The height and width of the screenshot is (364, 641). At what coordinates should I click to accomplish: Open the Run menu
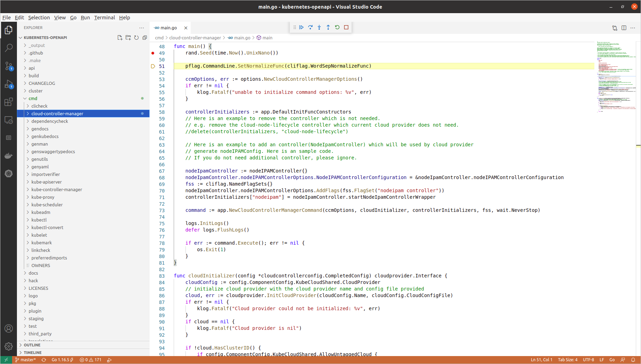point(85,18)
